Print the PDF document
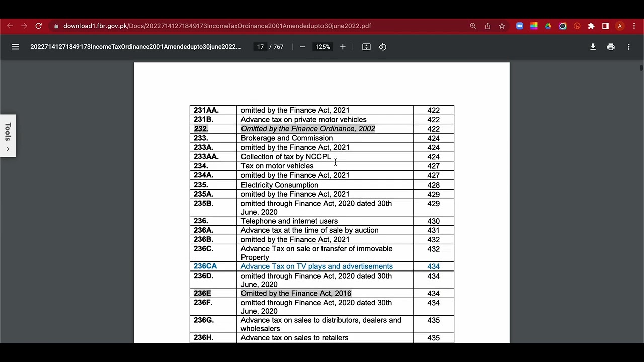 [x=611, y=47]
